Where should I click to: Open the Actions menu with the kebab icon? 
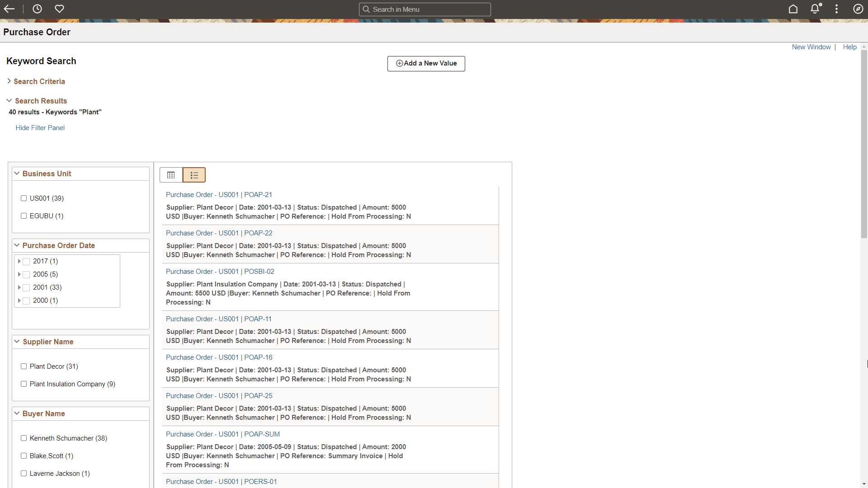click(x=836, y=9)
